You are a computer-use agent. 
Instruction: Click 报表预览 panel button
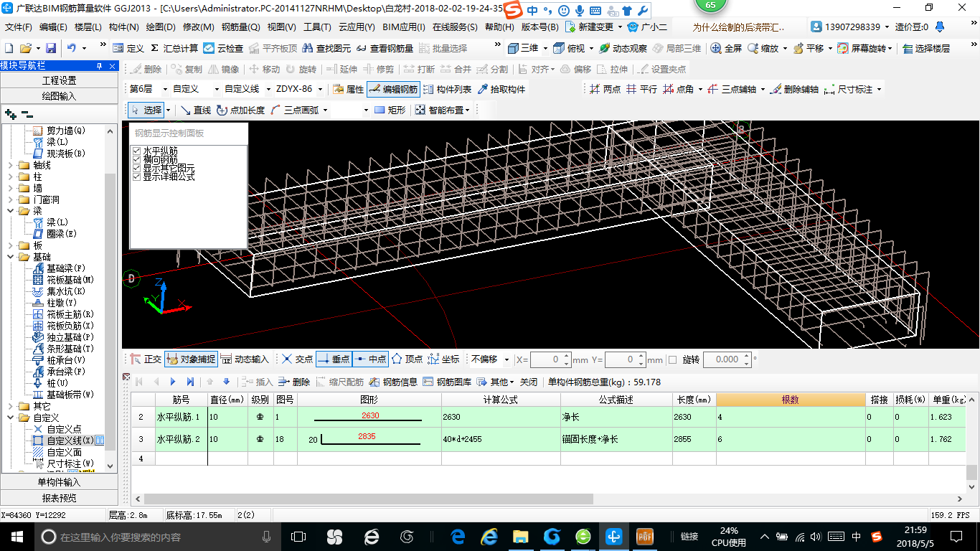tap(59, 497)
